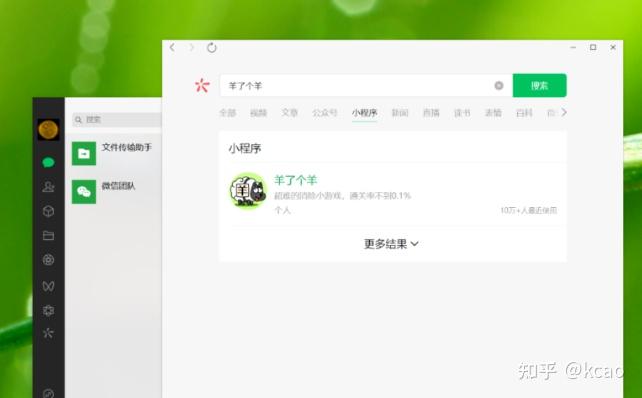The height and width of the screenshot is (398, 642).
Task: Select the 小程序 tab
Action: tap(364, 113)
